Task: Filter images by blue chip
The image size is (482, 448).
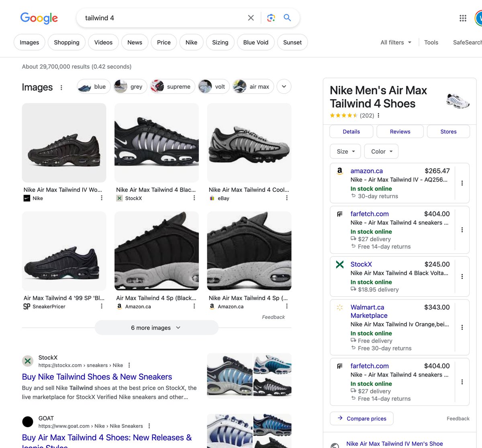Action: click(x=94, y=87)
